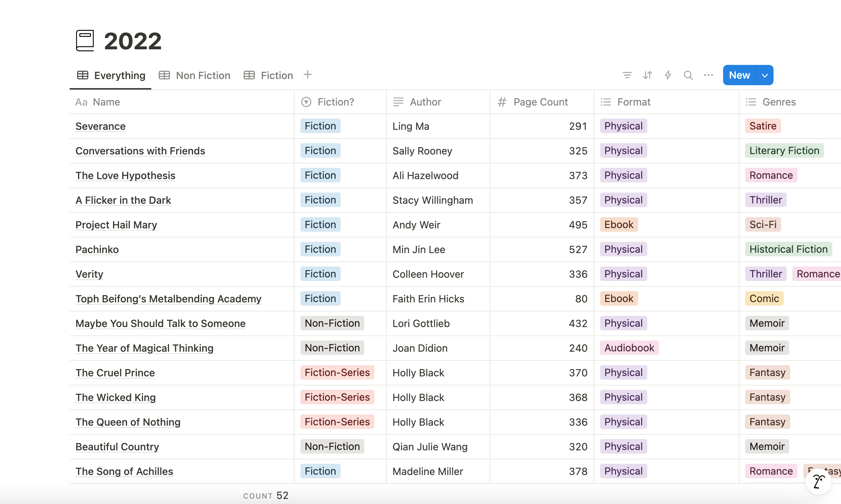
Task: Open the Author column header menu
Action: pos(438,102)
